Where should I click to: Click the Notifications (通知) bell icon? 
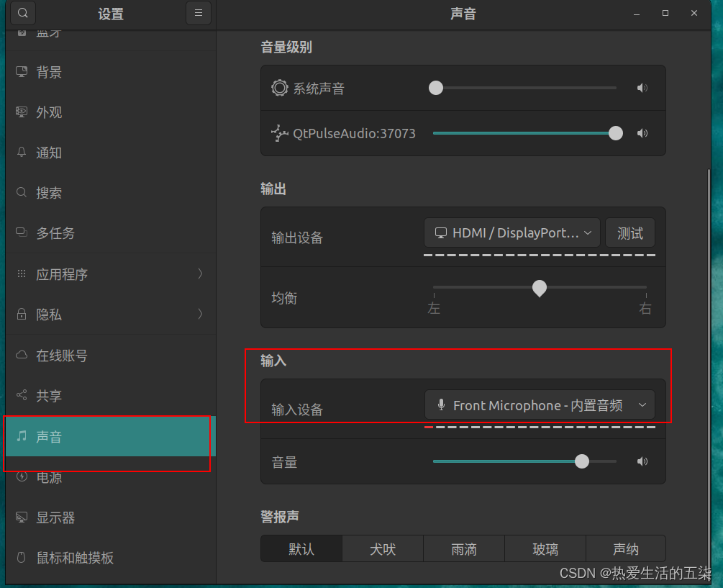point(21,152)
